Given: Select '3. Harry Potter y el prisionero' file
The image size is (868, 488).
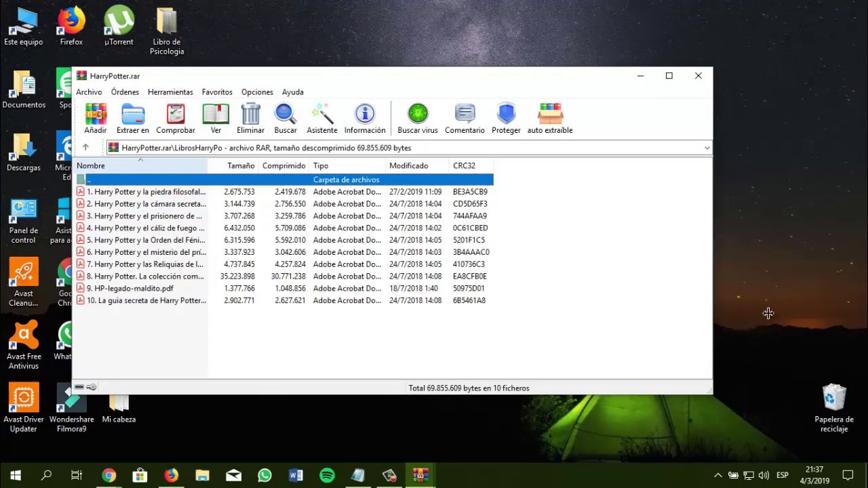Looking at the screenshot, I should 284,216.
